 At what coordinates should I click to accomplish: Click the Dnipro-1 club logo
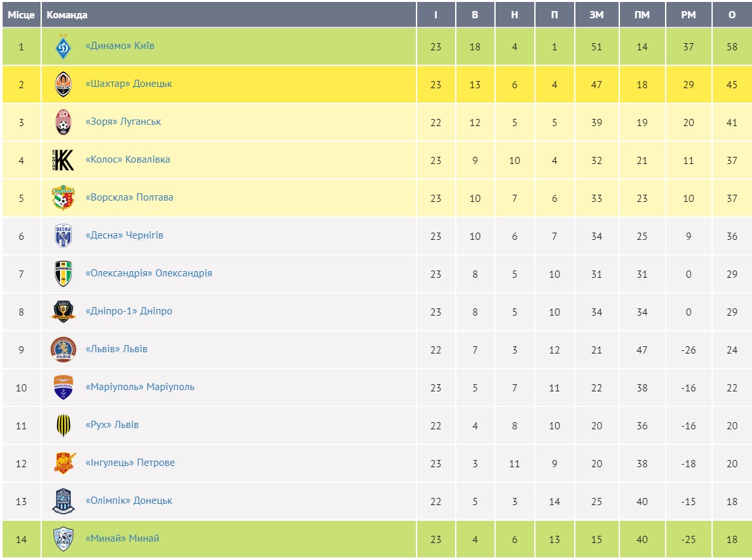pyautogui.click(x=63, y=312)
